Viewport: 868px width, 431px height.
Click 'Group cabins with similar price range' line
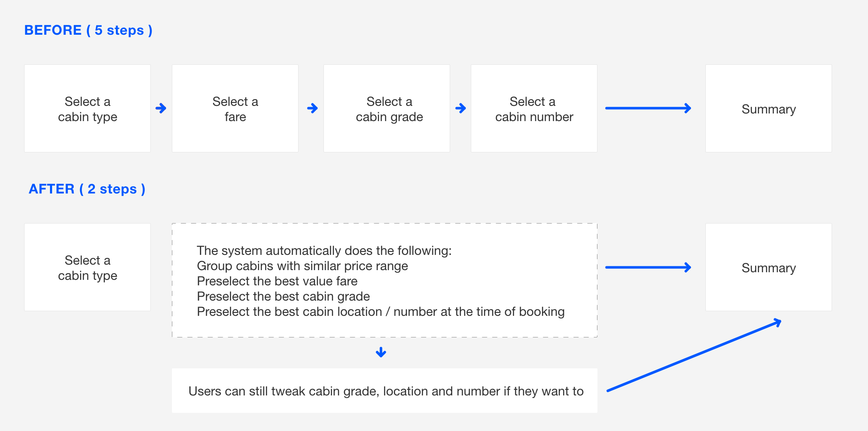click(302, 266)
